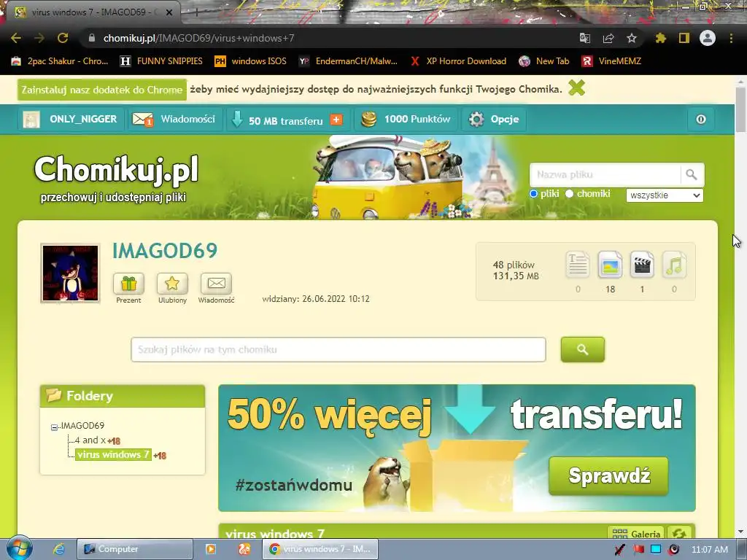This screenshot has height=560, width=747.
Task: Open the Chrome profile avatar
Action: (x=708, y=38)
